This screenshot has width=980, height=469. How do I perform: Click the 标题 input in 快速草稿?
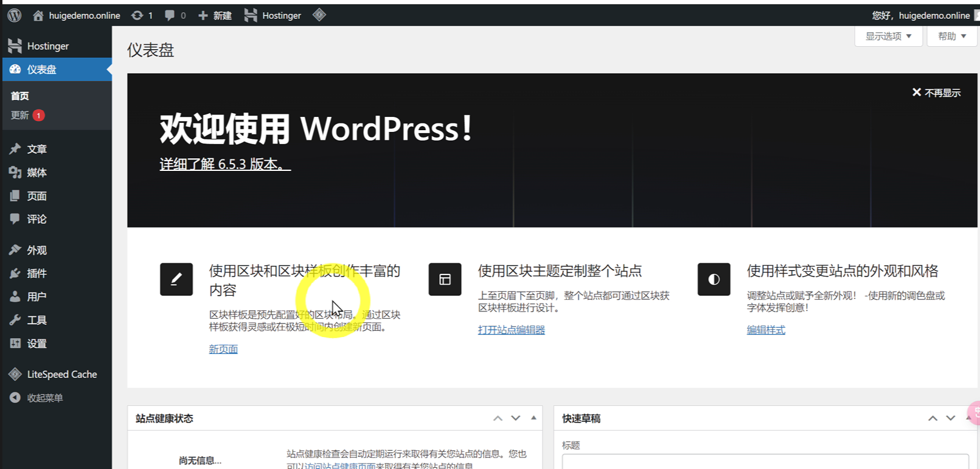tap(765, 462)
